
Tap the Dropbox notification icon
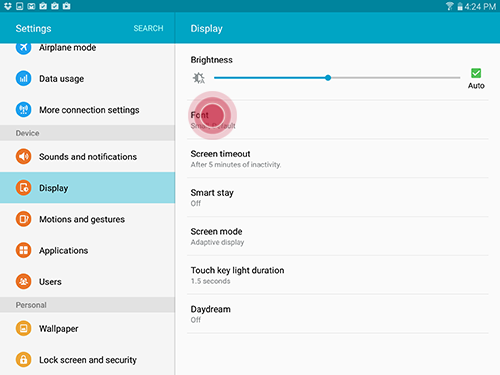pyautogui.click(x=8, y=6)
